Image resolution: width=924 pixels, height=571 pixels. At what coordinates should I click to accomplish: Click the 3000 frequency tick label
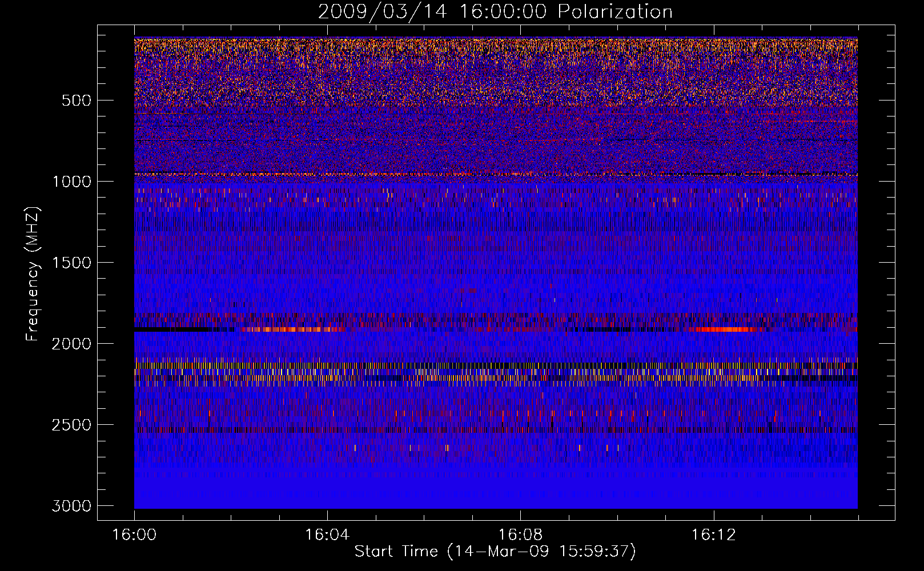71,506
